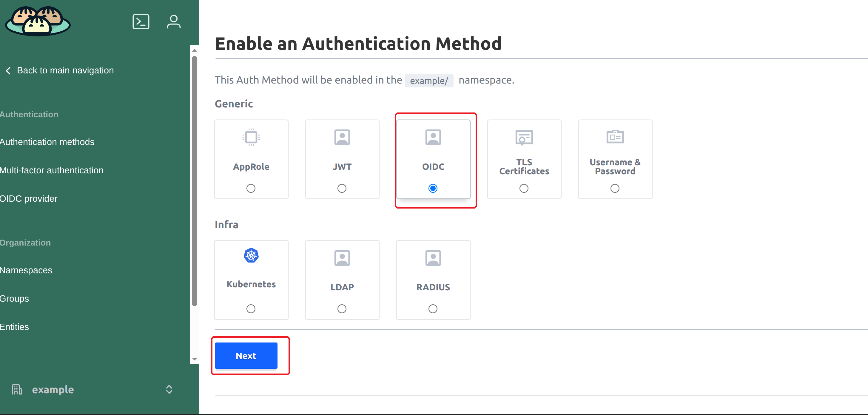868x415 pixels.
Task: Open the OIDC provider link
Action: click(x=29, y=199)
